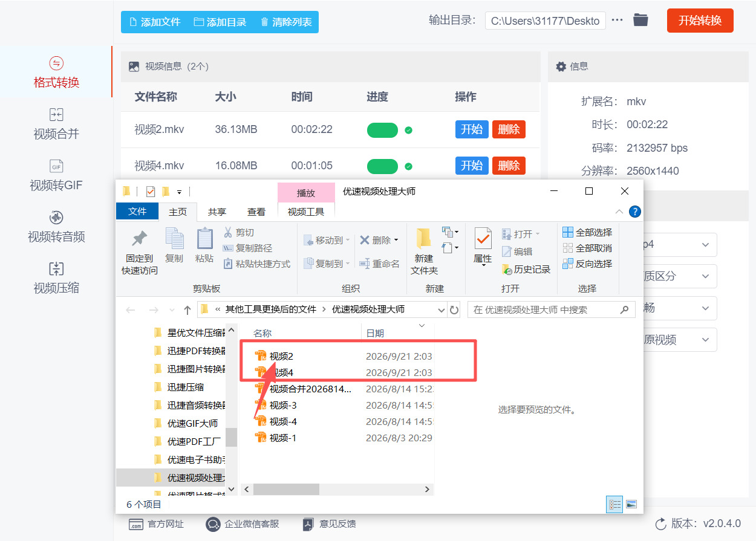Toggle the quick access toolbar properties checkbox
Viewport: 756px width, 541px height.
point(151,192)
